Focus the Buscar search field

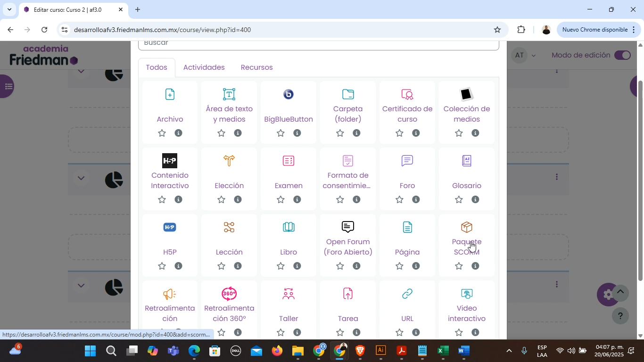[x=318, y=44]
